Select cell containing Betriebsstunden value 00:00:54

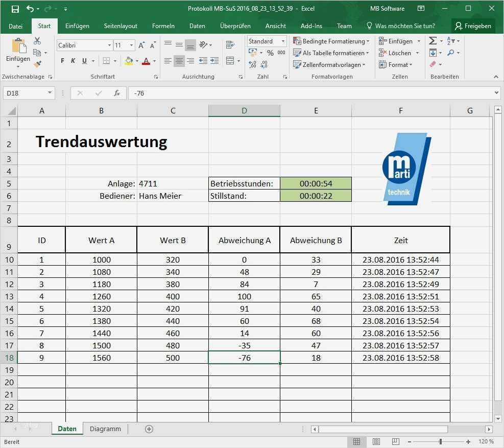(316, 183)
